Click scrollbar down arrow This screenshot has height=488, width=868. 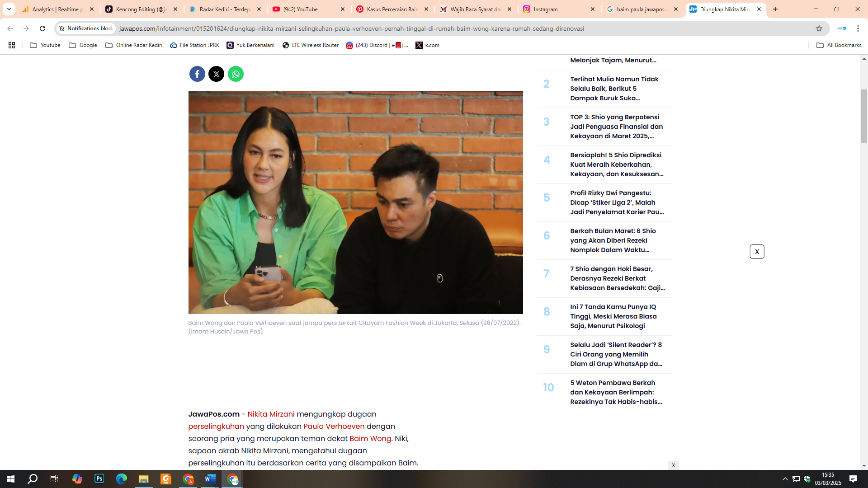point(864,466)
